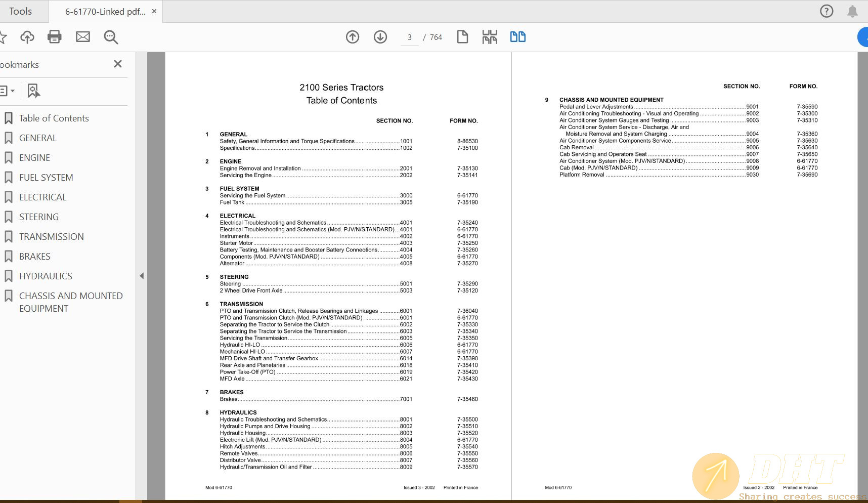This screenshot has width=868, height=503.
Task: Jump to the HYDRAULICS bookmark
Action: coord(46,276)
